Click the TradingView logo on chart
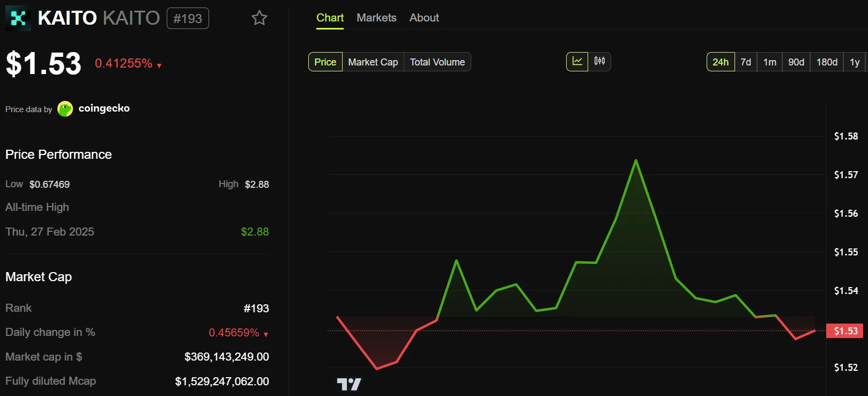Image resolution: width=868 pixels, height=396 pixels. coord(349,384)
